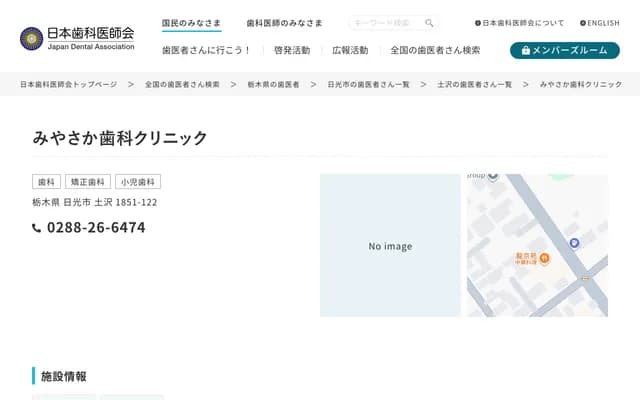Screen dimensions: 640x400
Task: Click the lock icon on メンバーズルーム
Action: pos(526,50)
